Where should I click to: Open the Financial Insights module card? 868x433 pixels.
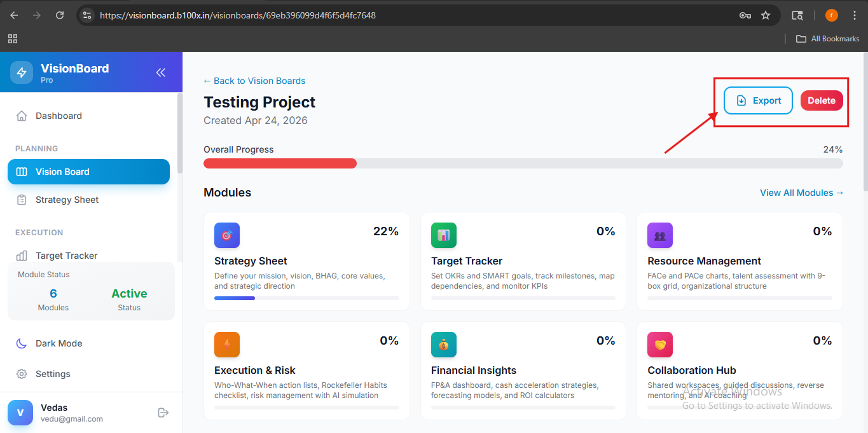(523, 371)
